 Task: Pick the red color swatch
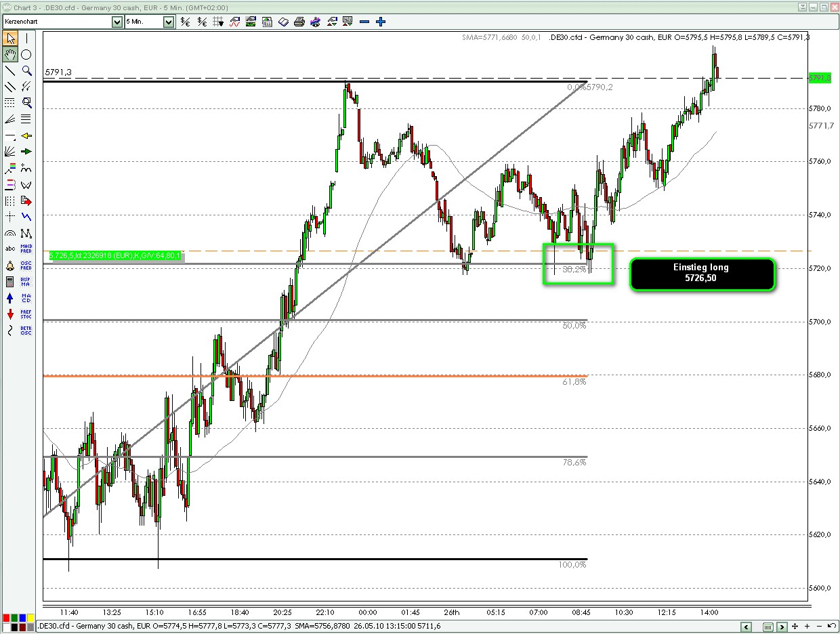tap(7, 618)
